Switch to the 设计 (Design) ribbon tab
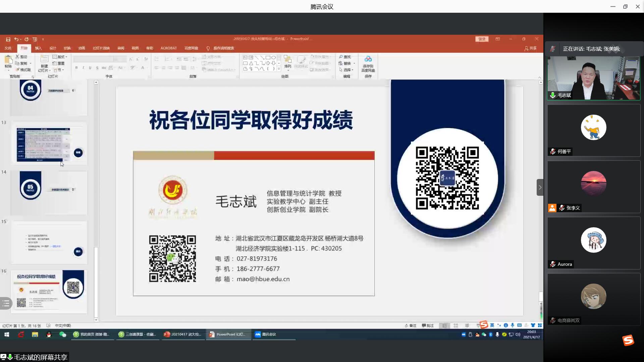Viewport: 644px width, 362px height. pos(53,48)
